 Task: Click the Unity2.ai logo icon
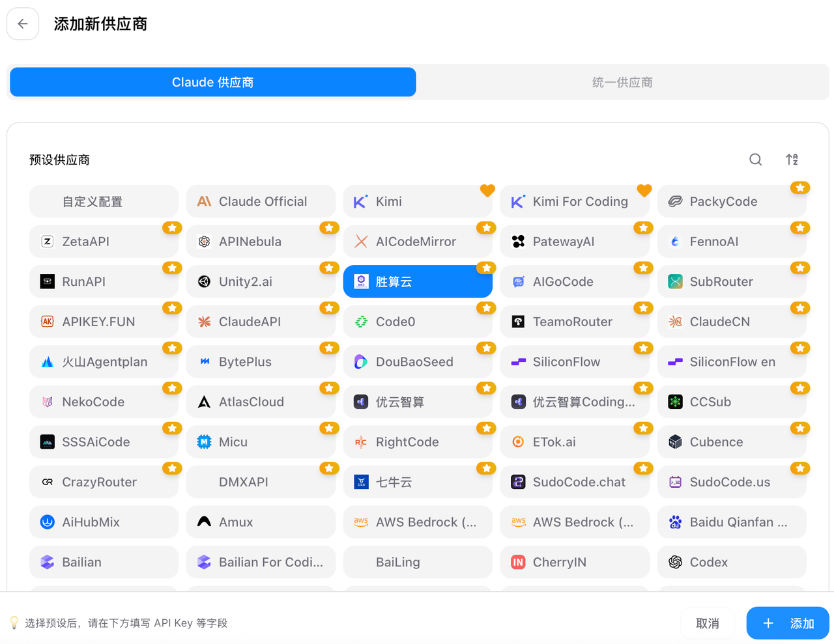[x=205, y=281]
